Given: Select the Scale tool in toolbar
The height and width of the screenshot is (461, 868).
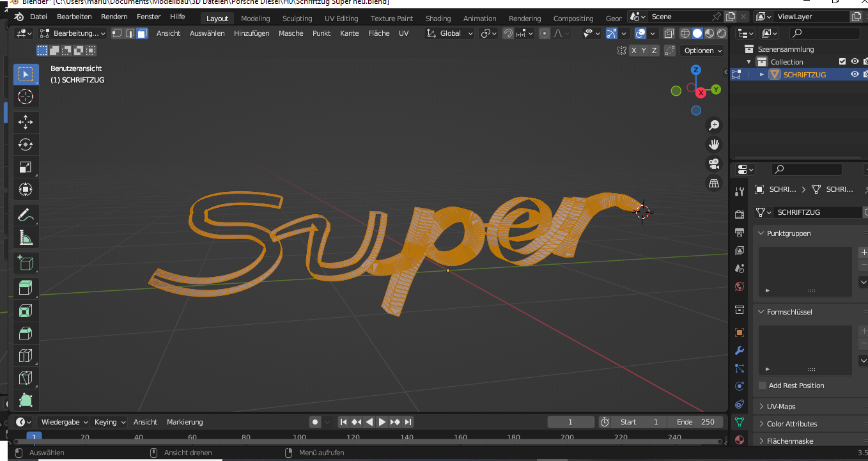Looking at the screenshot, I should point(26,167).
